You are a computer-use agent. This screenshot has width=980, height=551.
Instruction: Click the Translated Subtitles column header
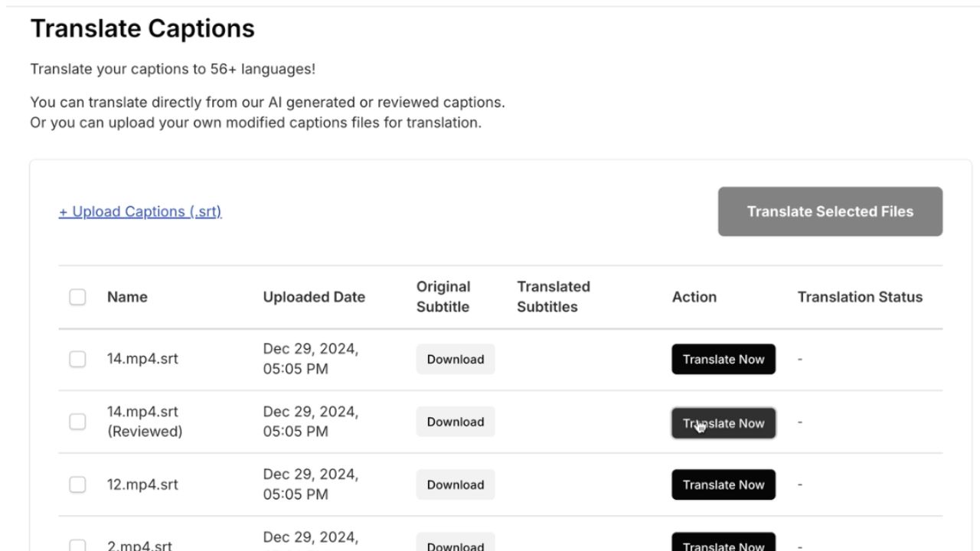click(554, 297)
